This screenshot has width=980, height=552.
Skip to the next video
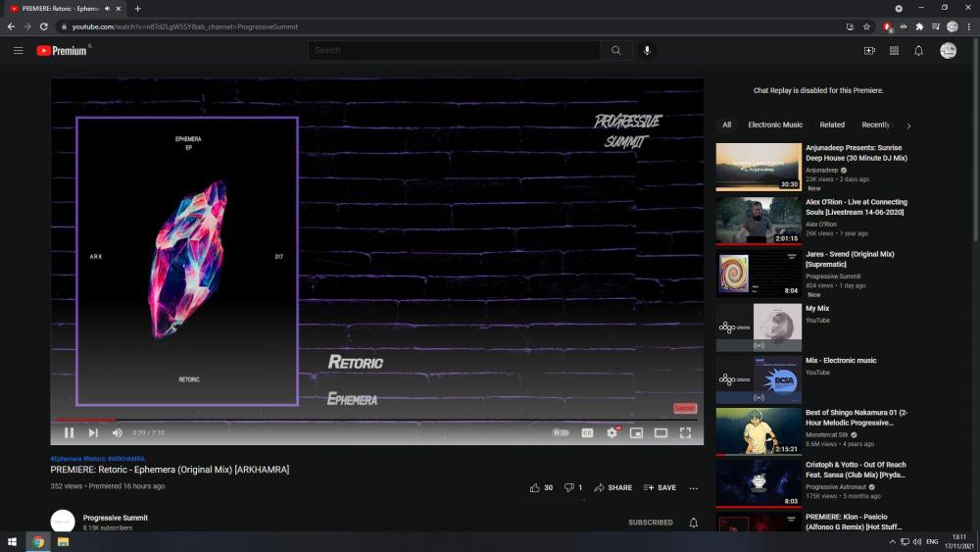pos(93,432)
